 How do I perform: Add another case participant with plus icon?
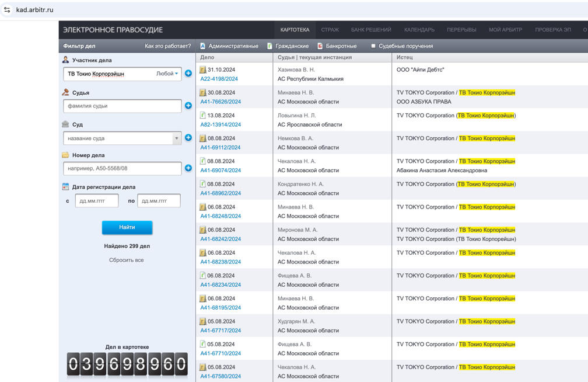188,74
